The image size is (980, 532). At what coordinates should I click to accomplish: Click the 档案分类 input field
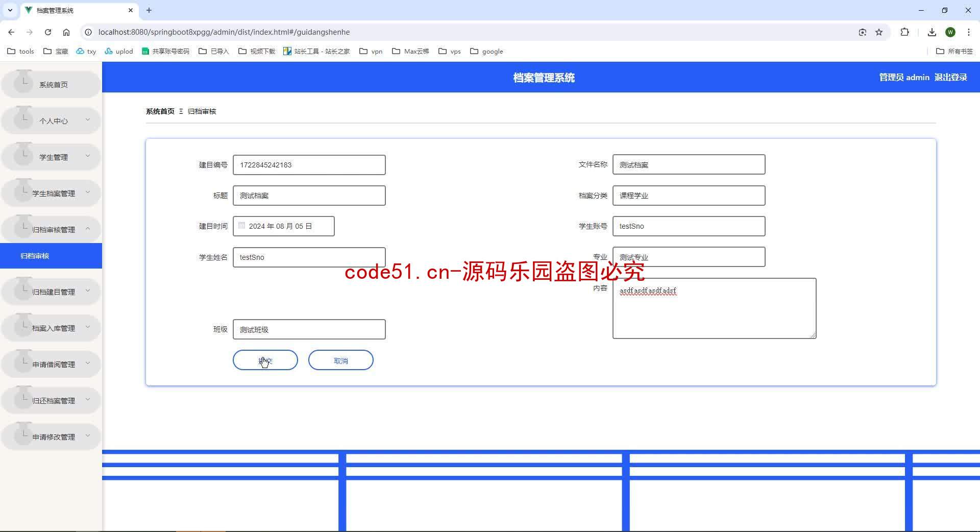pos(689,196)
